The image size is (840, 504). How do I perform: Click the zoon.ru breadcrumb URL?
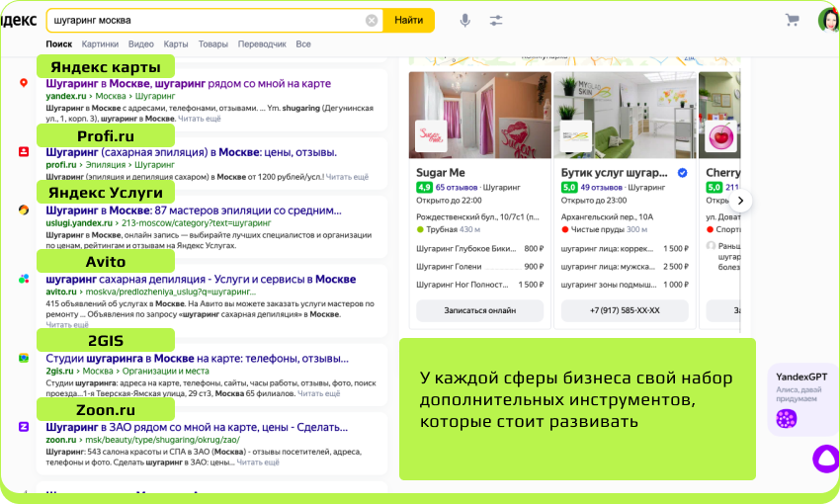point(142,440)
